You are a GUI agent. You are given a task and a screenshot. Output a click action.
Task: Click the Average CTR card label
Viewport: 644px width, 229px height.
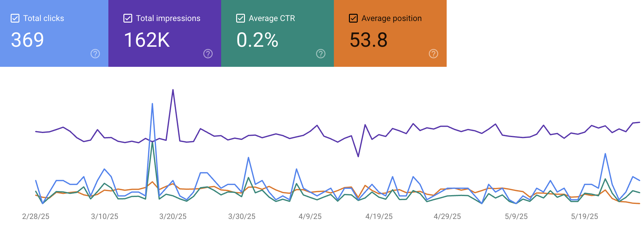pyautogui.click(x=272, y=18)
